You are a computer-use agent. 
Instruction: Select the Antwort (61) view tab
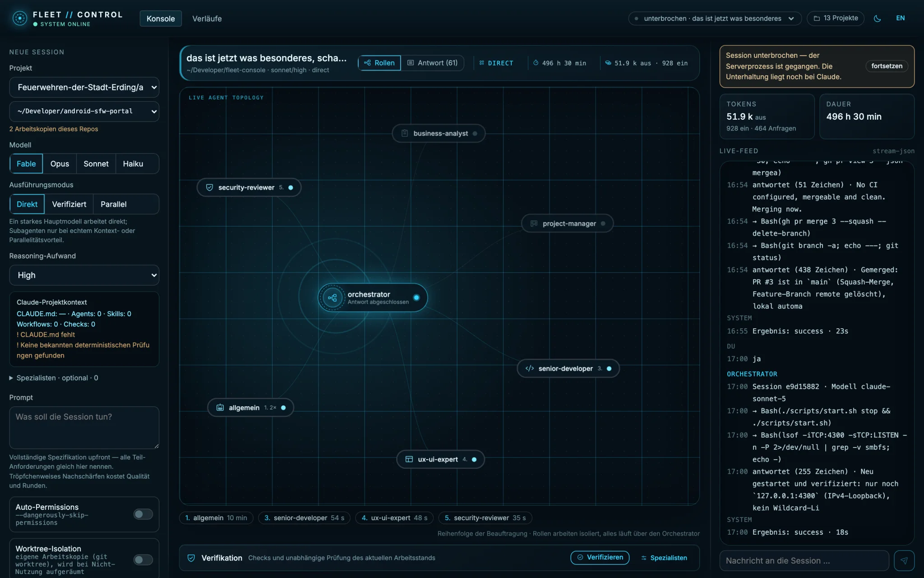(432, 63)
